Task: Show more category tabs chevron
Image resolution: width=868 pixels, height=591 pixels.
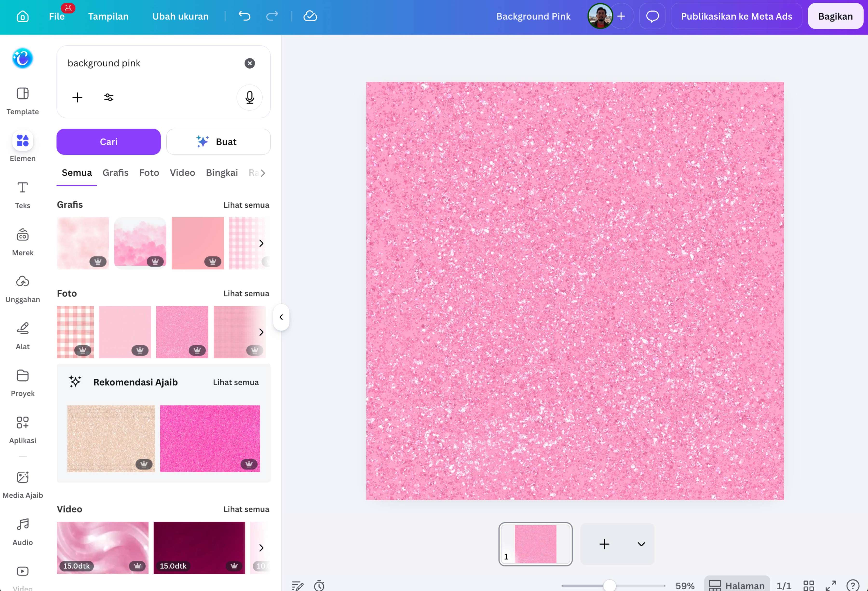Action: click(x=263, y=173)
